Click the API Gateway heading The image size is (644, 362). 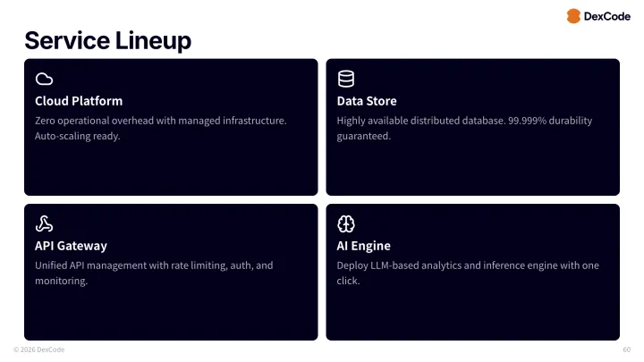click(x=71, y=246)
